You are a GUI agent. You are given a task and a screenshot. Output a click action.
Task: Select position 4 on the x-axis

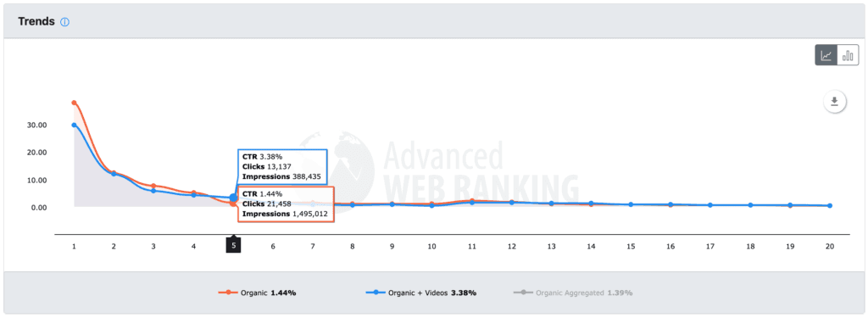click(193, 247)
